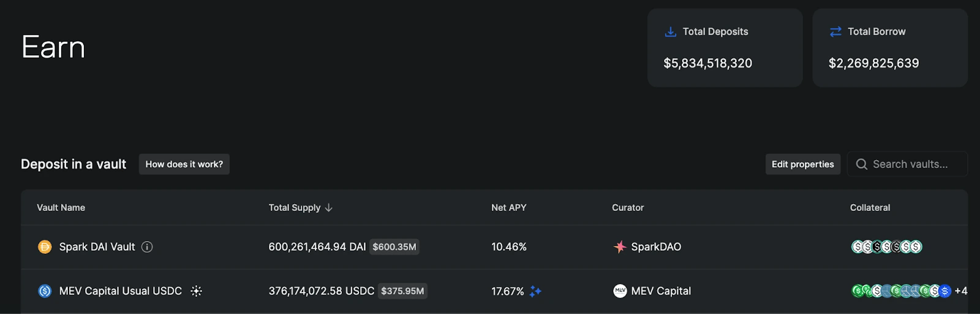This screenshot has width=980, height=314.
Task: Click the Spark DAI Vault info icon
Action: pyautogui.click(x=147, y=247)
